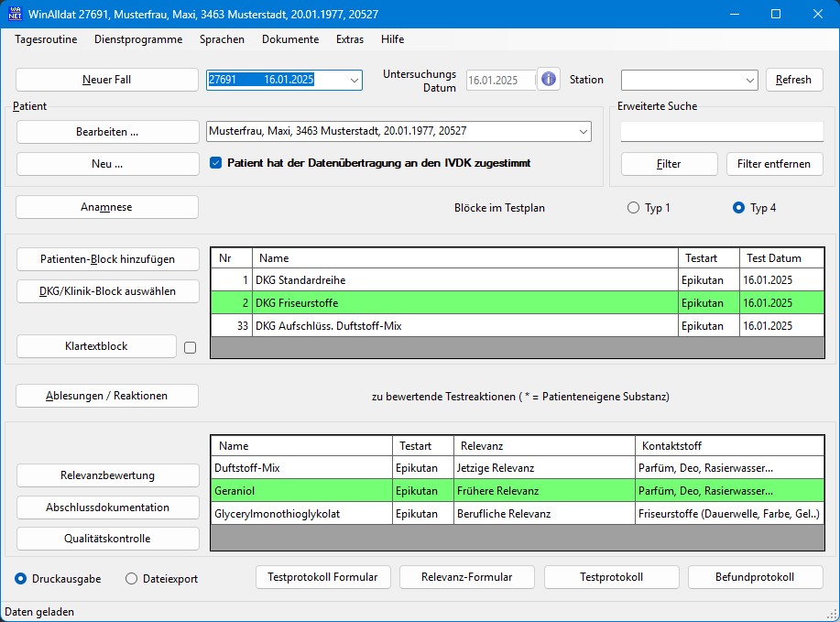Select the Druckausgabe radio button
840x622 pixels.
(x=21, y=579)
